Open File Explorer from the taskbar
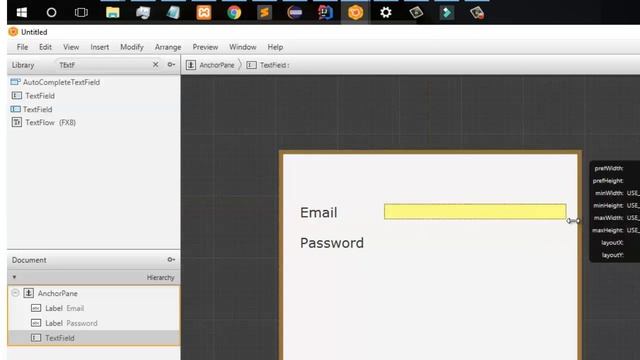640x360 pixels. click(x=113, y=13)
